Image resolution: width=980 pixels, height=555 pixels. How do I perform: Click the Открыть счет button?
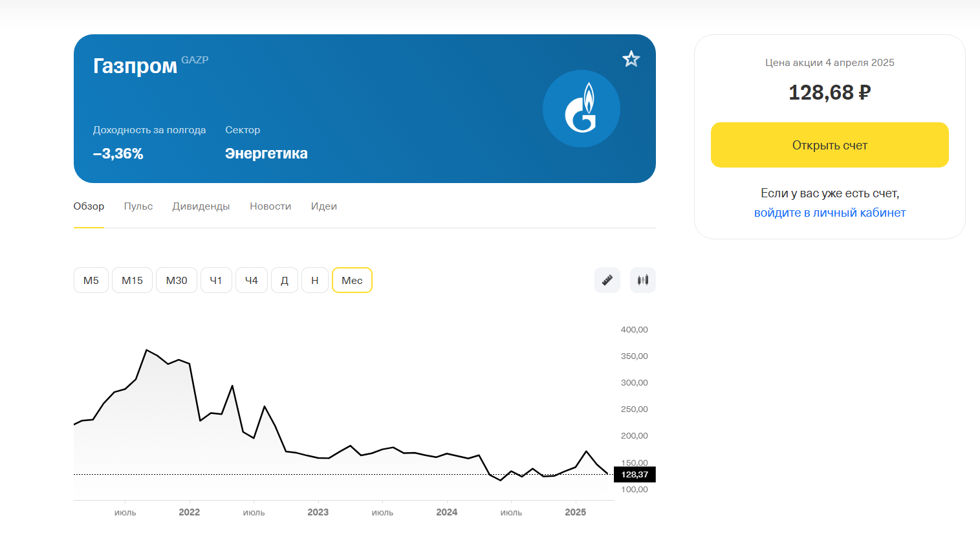pyautogui.click(x=830, y=145)
